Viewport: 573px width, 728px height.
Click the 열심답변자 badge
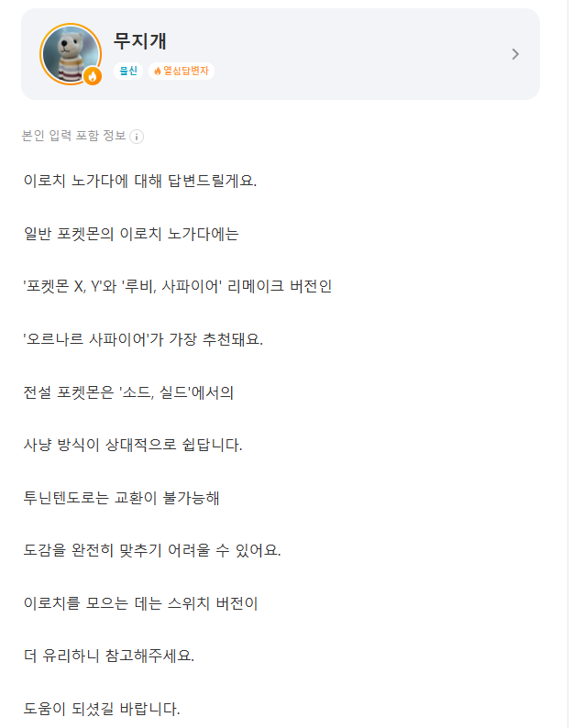[181, 71]
